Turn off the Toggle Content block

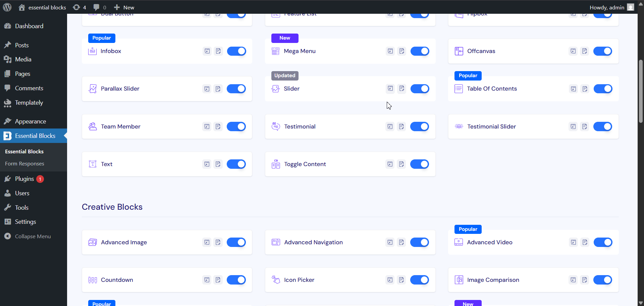420,164
